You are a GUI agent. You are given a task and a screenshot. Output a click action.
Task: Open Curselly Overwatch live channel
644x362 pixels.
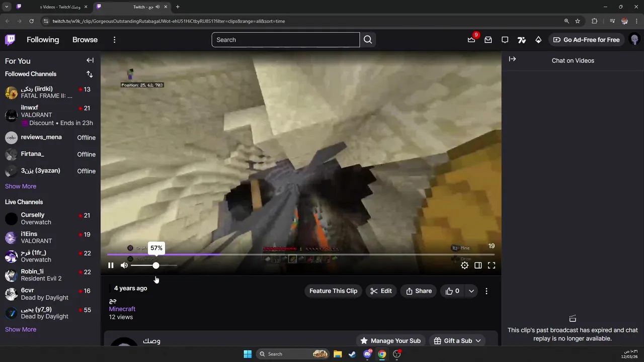(50, 219)
